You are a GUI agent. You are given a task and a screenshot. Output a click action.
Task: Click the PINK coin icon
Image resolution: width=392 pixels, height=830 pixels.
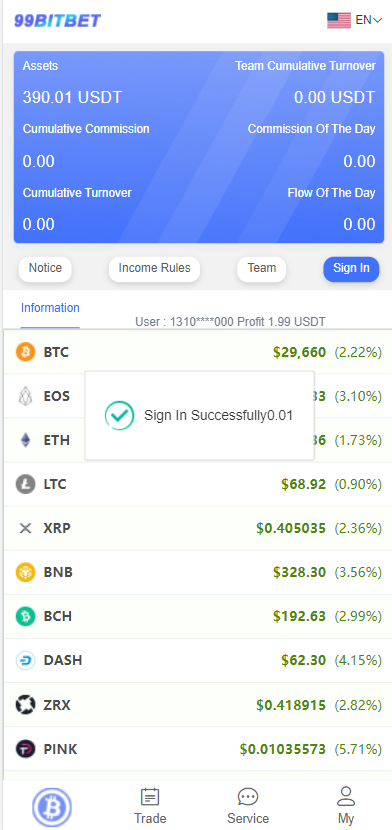coord(25,749)
